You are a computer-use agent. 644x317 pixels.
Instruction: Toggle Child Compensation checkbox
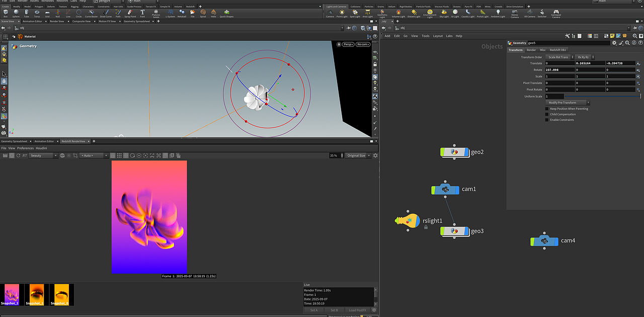(547, 114)
